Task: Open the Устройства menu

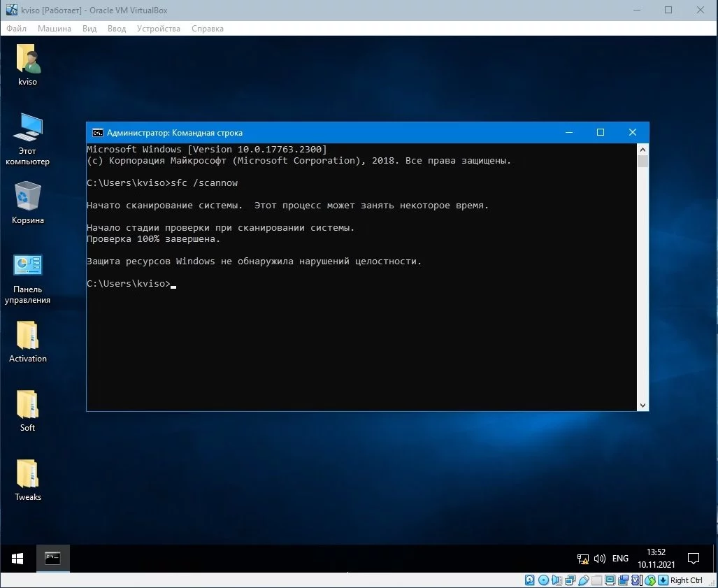Action: [159, 29]
